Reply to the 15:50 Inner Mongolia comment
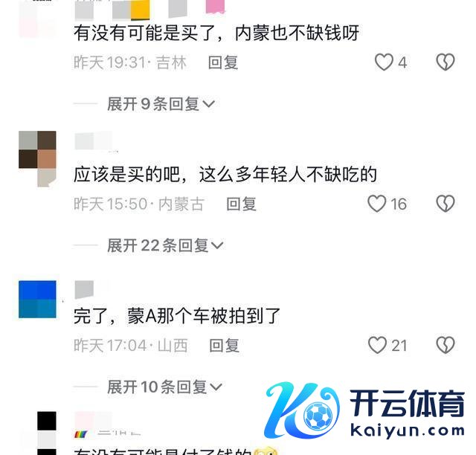 click(x=242, y=204)
